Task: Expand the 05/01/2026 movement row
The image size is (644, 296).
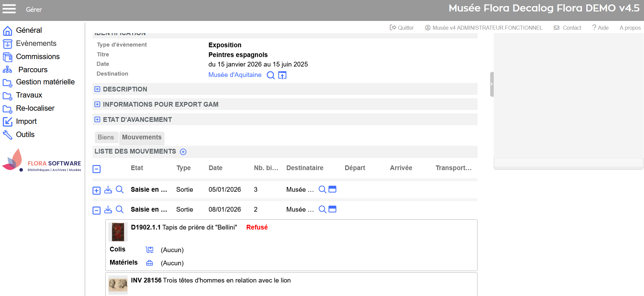Action: (x=97, y=191)
